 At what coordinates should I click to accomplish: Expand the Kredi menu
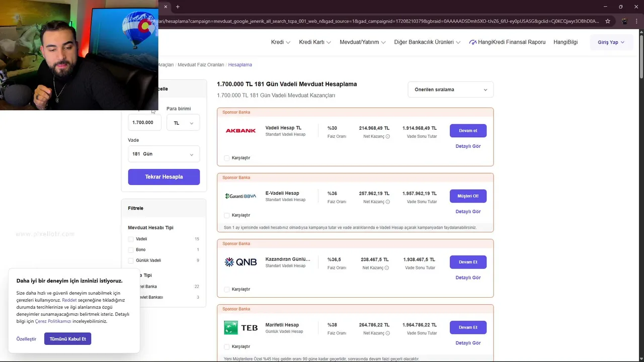click(x=281, y=42)
